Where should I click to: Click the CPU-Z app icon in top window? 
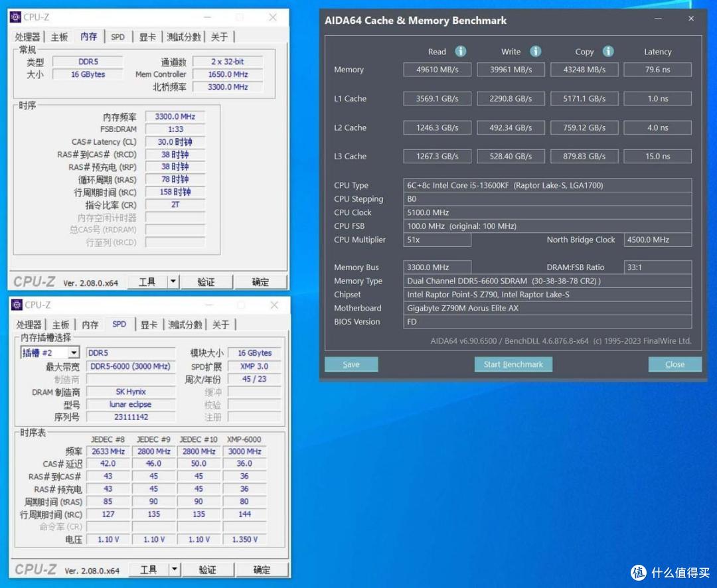click(15, 17)
